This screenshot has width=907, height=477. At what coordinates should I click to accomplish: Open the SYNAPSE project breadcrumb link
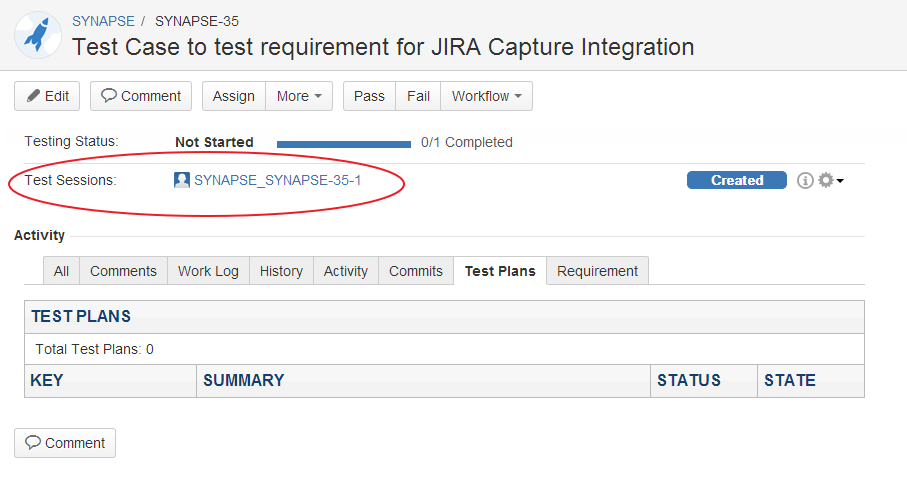pos(103,21)
